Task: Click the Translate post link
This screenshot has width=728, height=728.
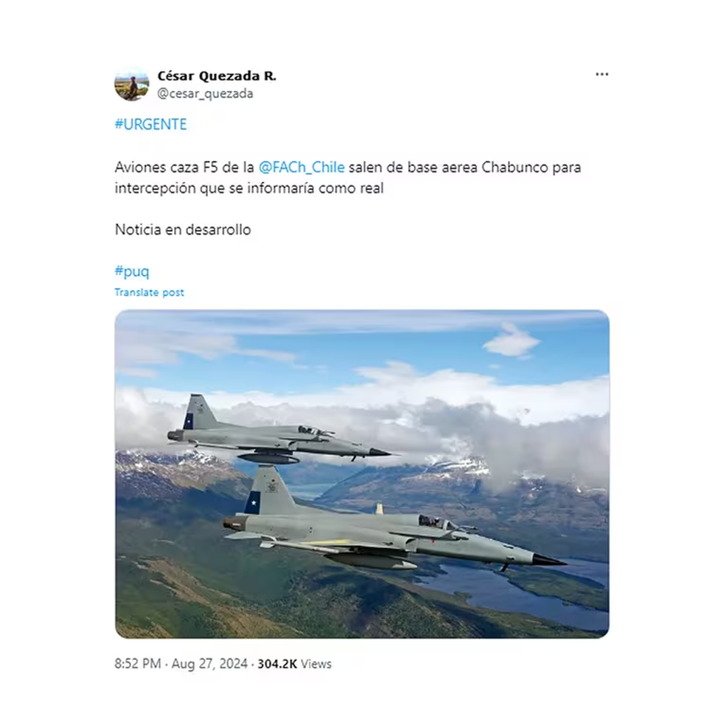Action: click(149, 292)
